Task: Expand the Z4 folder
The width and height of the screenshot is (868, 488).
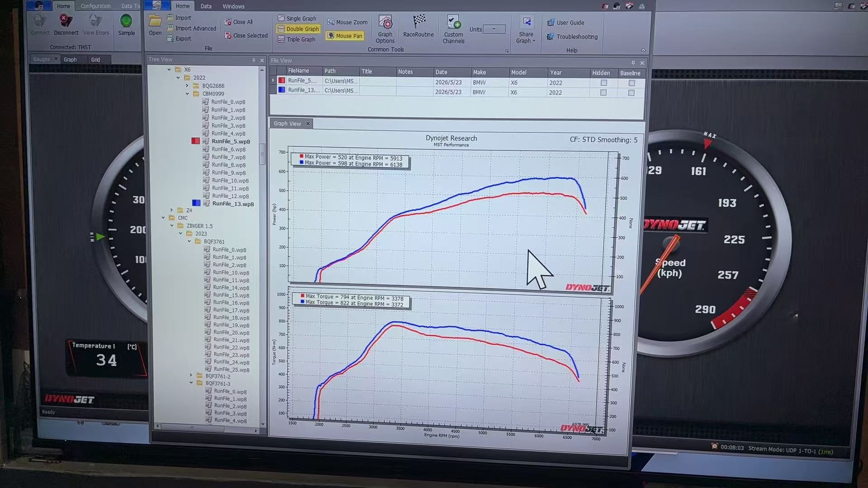Action: (171, 210)
